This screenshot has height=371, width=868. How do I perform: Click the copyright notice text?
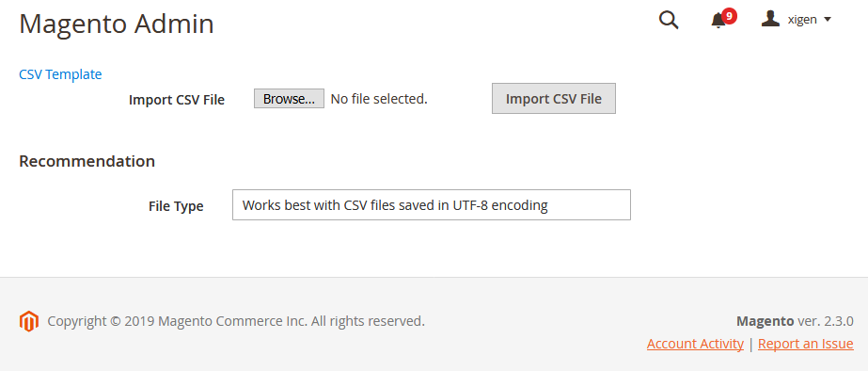[236, 321]
